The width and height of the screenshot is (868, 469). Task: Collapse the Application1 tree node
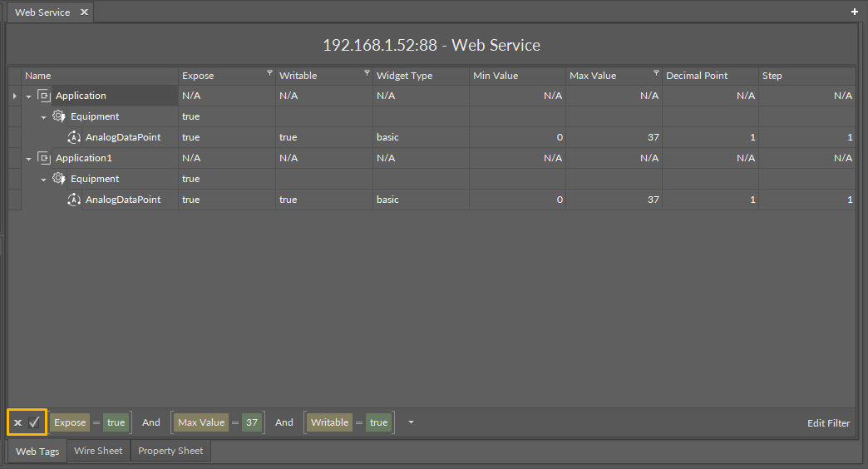pyautogui.click(x=28, y=159)
